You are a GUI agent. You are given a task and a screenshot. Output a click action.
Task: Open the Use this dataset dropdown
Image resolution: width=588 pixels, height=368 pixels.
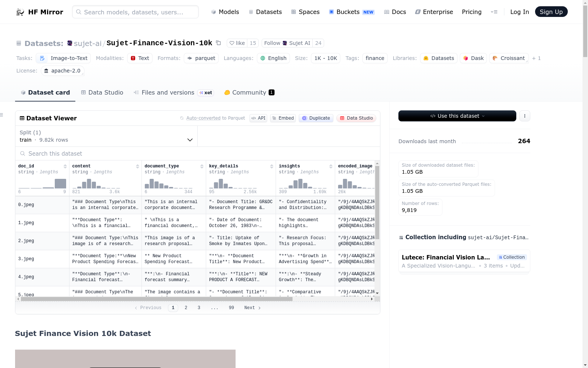pyautogui.click(x=457, y=116)
